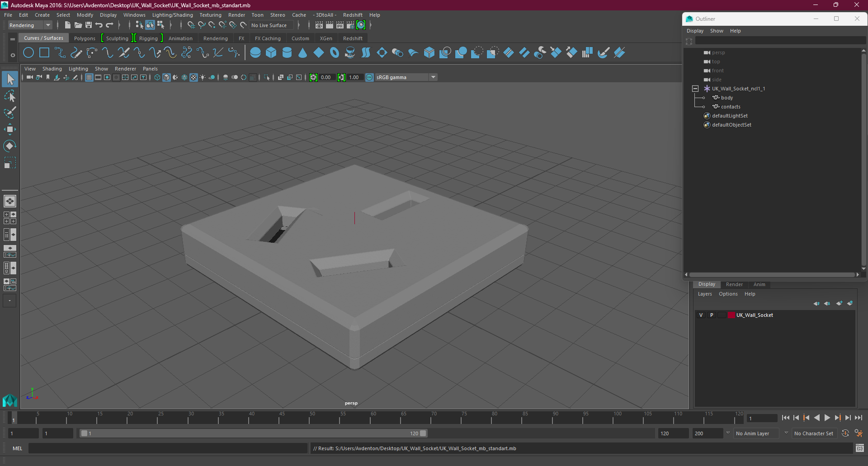Activate the Select tool arrow
The height and width of the screenshot is (466, 868).
click(x=10, y=79)
